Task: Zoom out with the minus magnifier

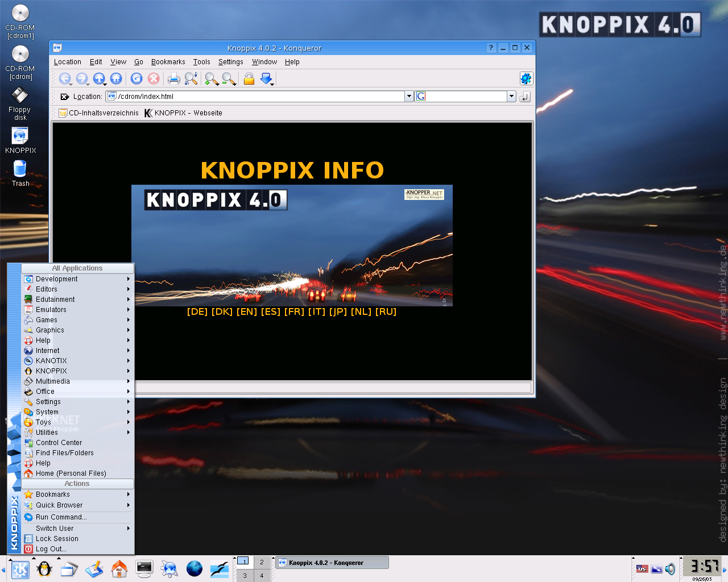Action: (x=229, y=79)
